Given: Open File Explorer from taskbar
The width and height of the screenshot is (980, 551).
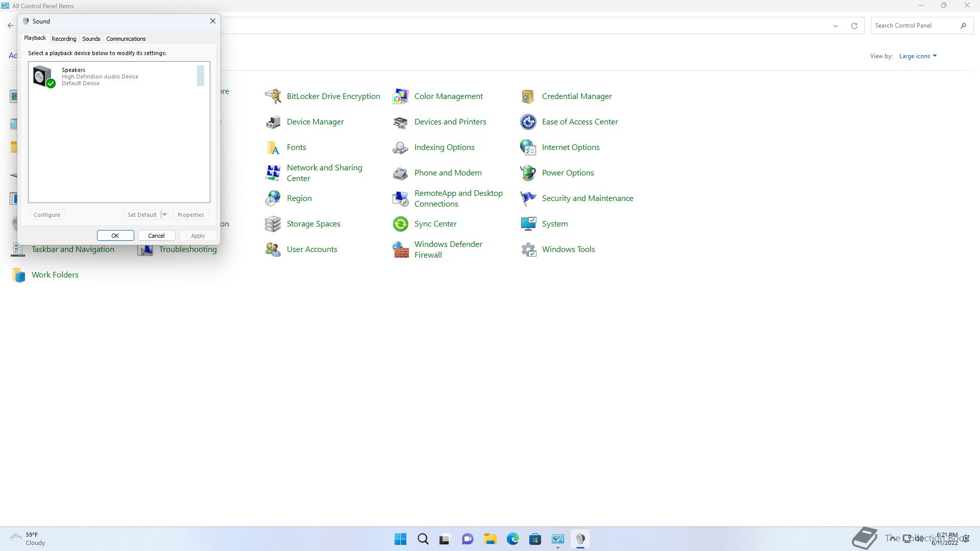Looking at the screenshot, I should (x=491, y=539).
